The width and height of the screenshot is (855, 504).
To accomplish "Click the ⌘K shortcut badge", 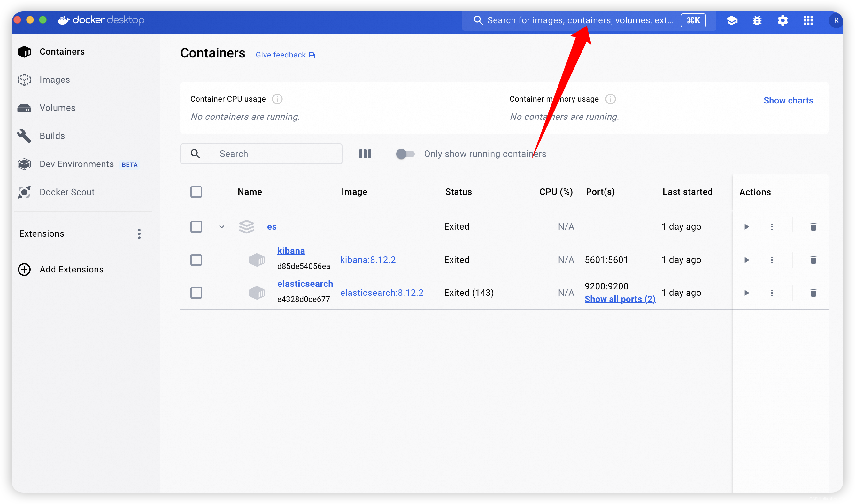I will point(693,20).
